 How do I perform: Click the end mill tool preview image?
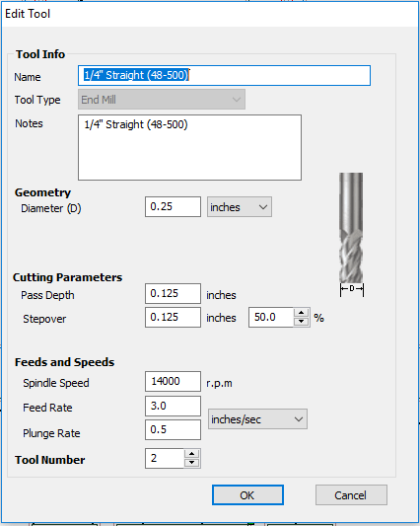pos(351,234)
